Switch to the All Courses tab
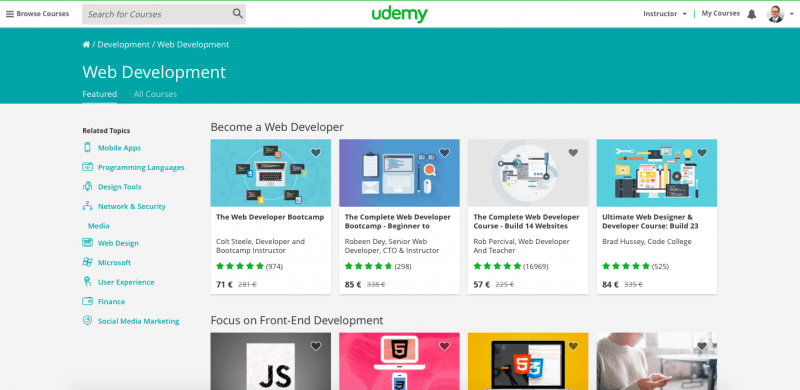 coord(155,94)
